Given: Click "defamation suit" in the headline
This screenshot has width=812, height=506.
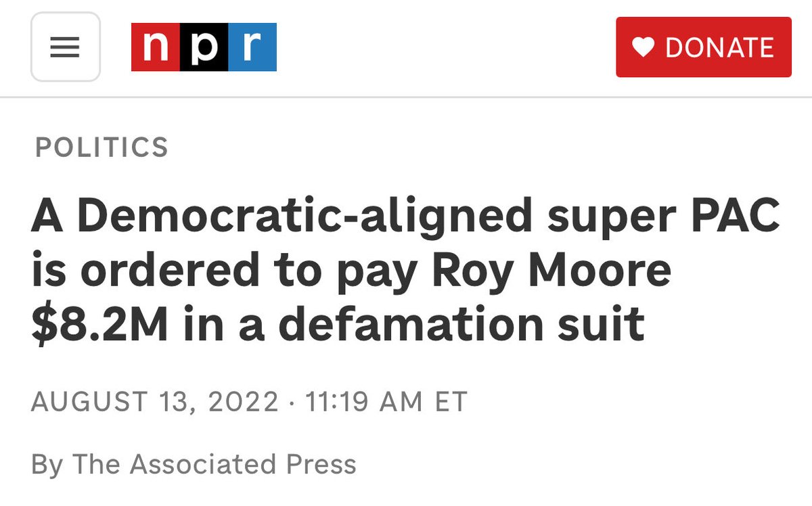Looking at the screenshot, I should [460, 323].
